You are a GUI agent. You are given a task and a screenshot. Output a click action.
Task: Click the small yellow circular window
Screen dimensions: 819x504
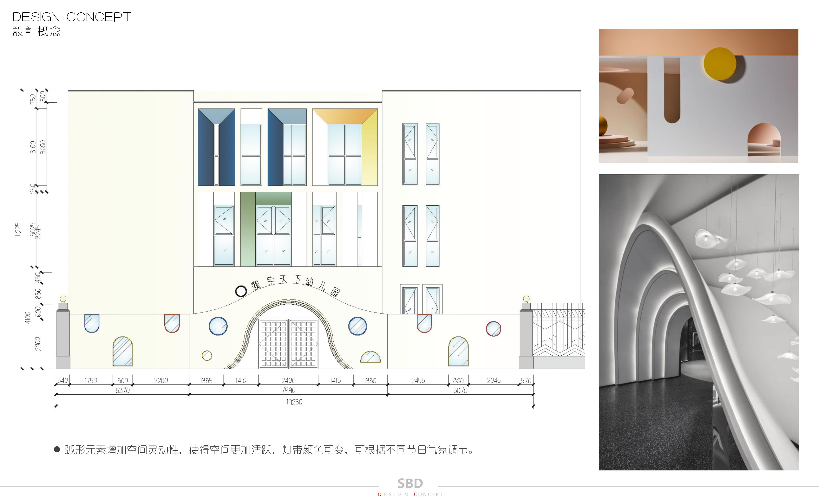(207, 355)
